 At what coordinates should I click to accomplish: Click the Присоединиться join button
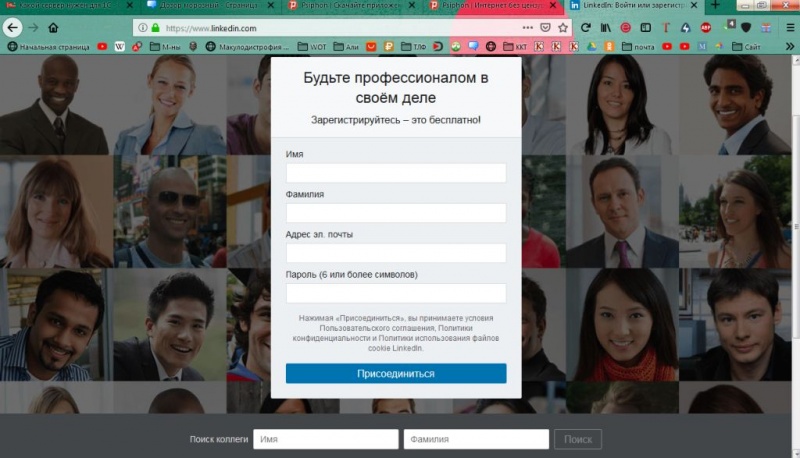(396, 373)
